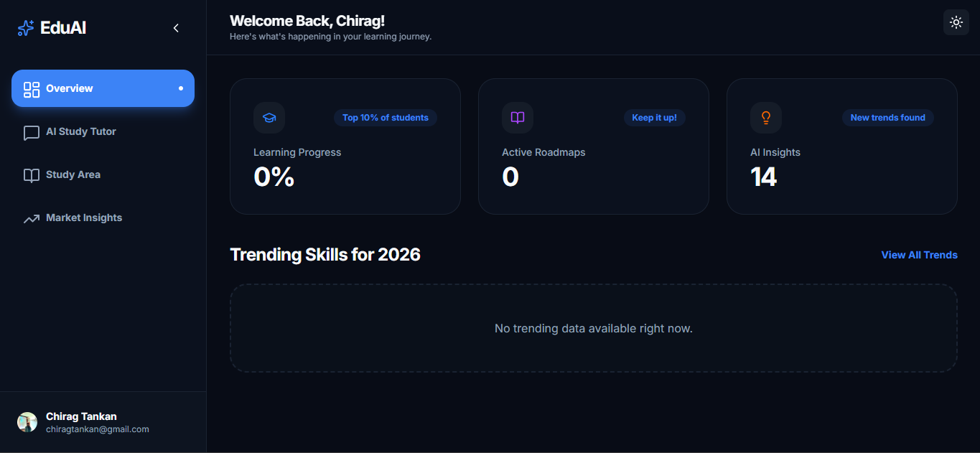The image size is (980, 453).
Task: Collapse the sidebar with the chevron arrow
Action: pyautogui.click(x=176, y=28)
